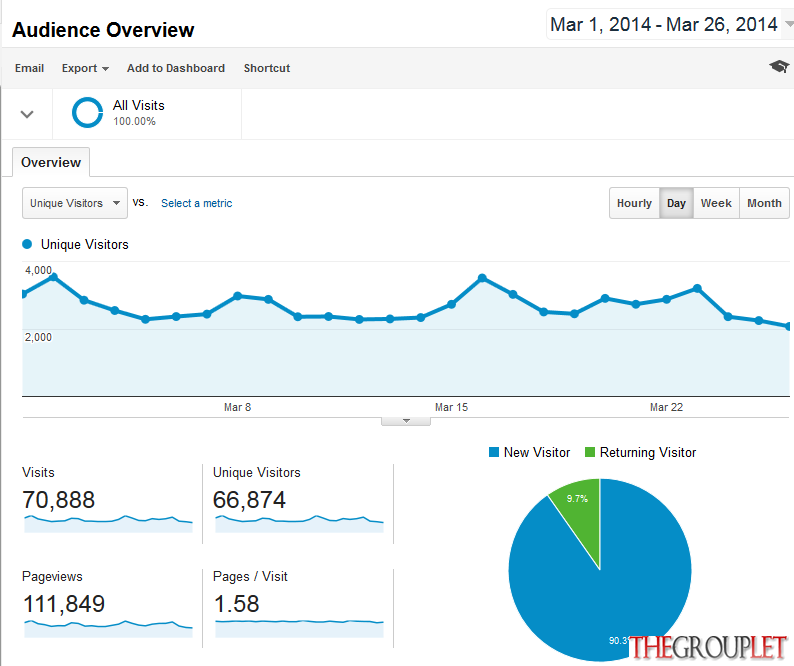Screen dimensions: 794x666
Task: Click the Shortcut button
Action: 267,68
